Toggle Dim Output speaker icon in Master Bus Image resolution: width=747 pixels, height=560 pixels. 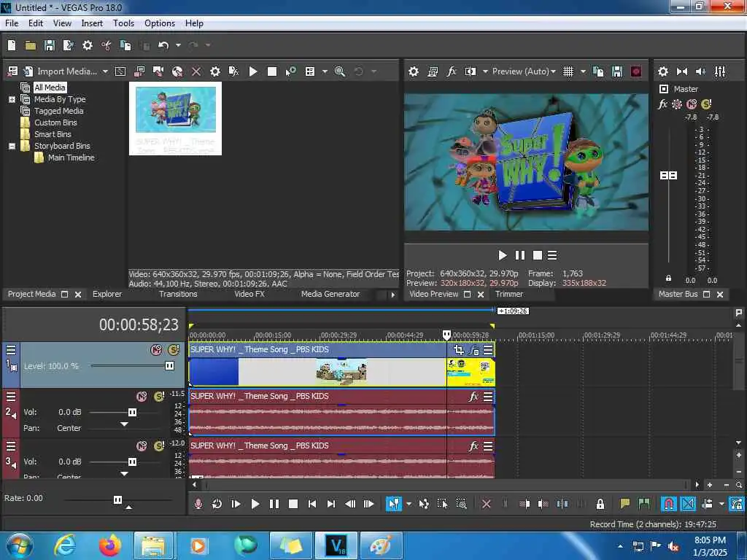tap(701, 71)
